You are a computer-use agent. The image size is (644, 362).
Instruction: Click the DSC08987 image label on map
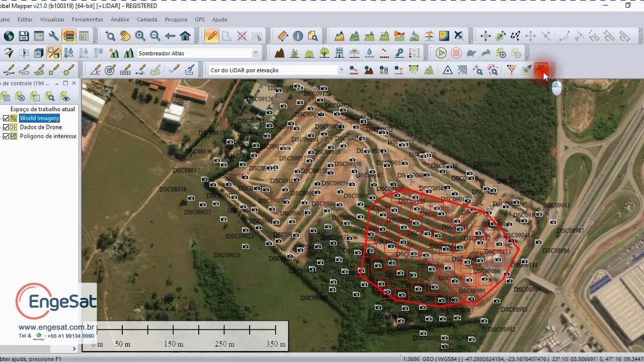click(x=571, y=231)
